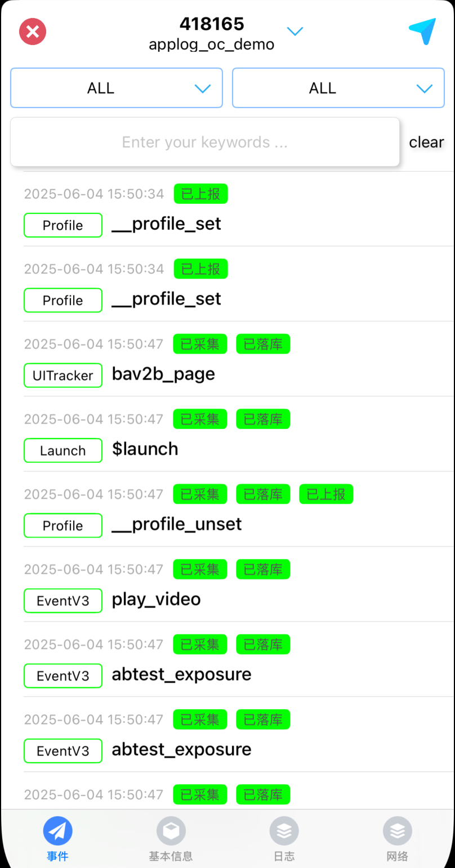This screenshot has width=455, height=868.
Task: Open the 基本信息 cube tab icon
Action: (171, 831)
